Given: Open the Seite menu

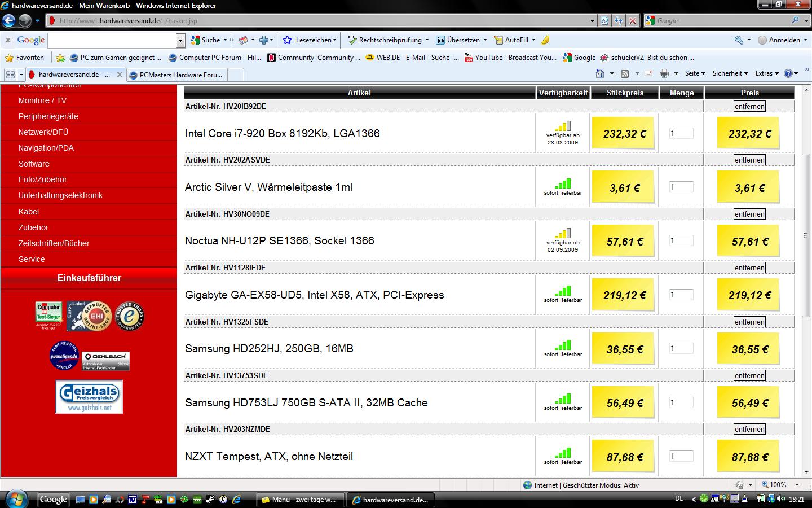Looking at the screenshot, I should [x=695, y=73].
